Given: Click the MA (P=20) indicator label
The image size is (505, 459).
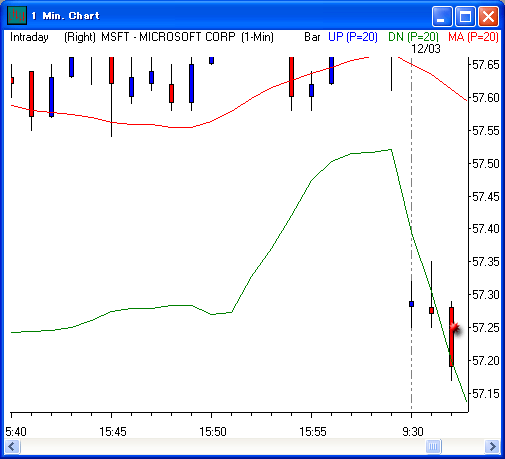Looking at the screenshot, I should click(x=473, y=37).
